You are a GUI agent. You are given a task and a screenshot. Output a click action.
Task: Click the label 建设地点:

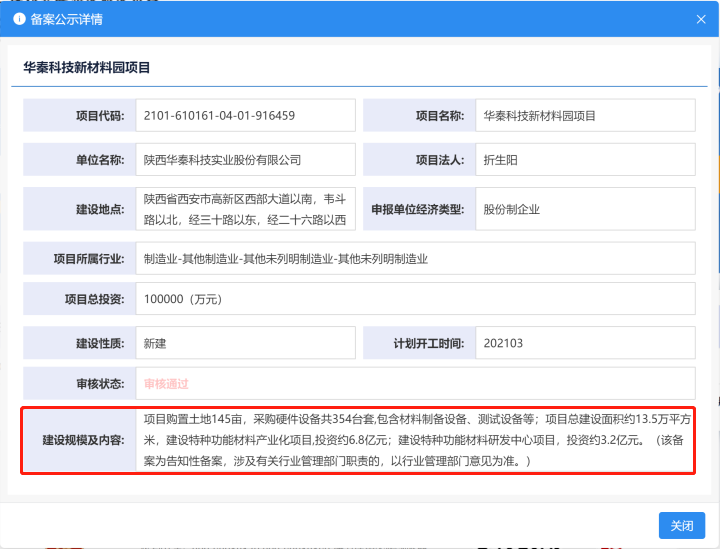(x=100, y=209)
